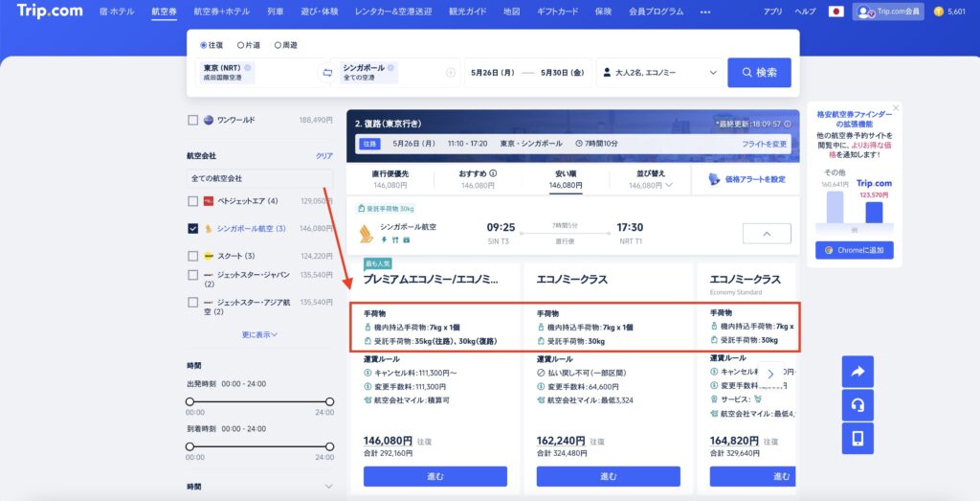Open mobile app phone icon button
980x501 pixels.
tap(857, 439)
